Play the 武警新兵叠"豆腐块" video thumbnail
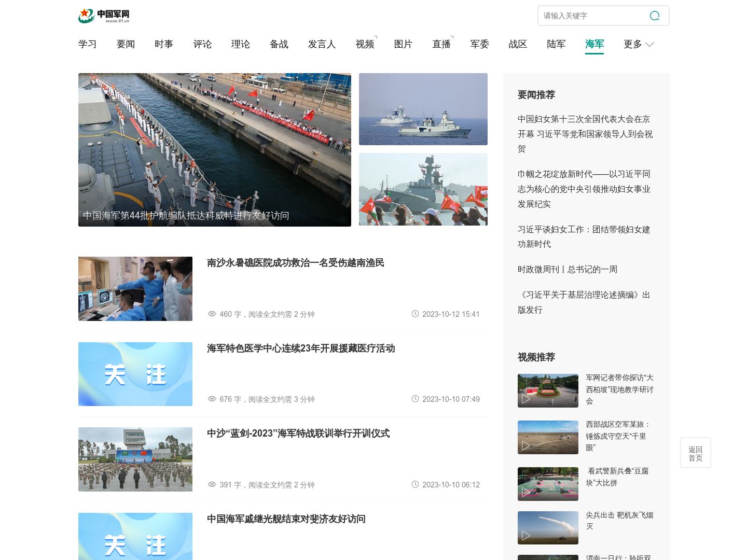Viewport: 747px width, 560px height. pyautogui.click(x=548, y=484)
